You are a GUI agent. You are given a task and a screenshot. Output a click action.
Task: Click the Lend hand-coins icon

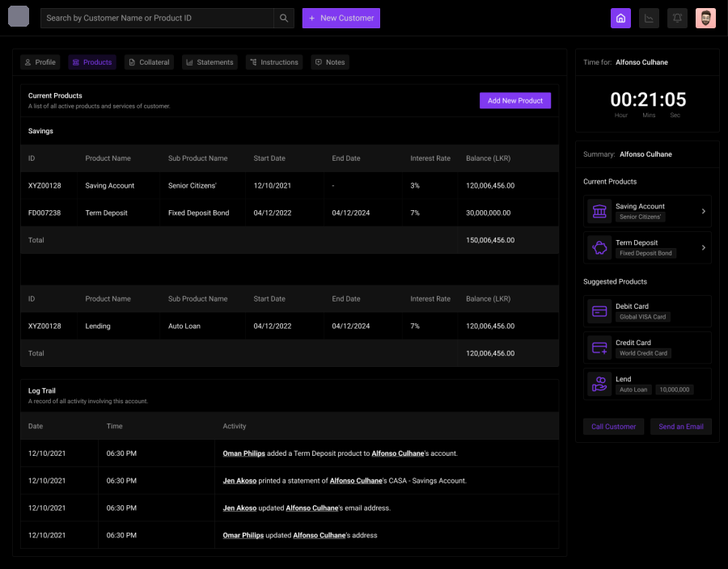[599, 384]
